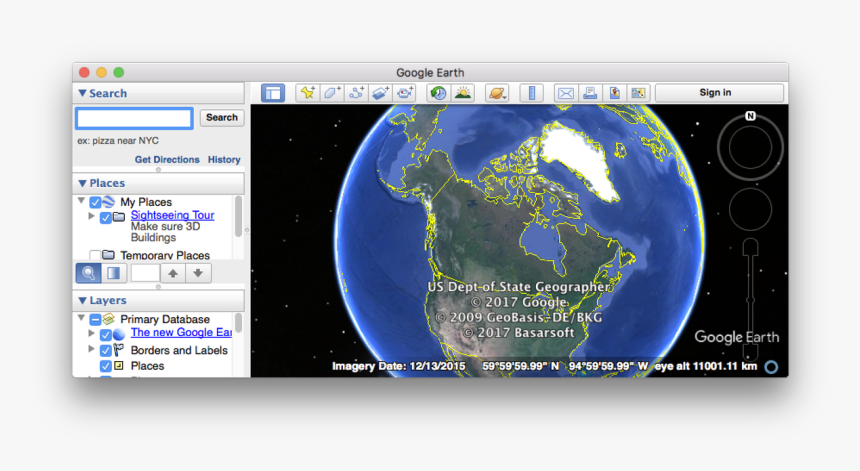Record a tour with the camera icon
860x471 pixels.
pyautogui.click(x=405, y=93)
